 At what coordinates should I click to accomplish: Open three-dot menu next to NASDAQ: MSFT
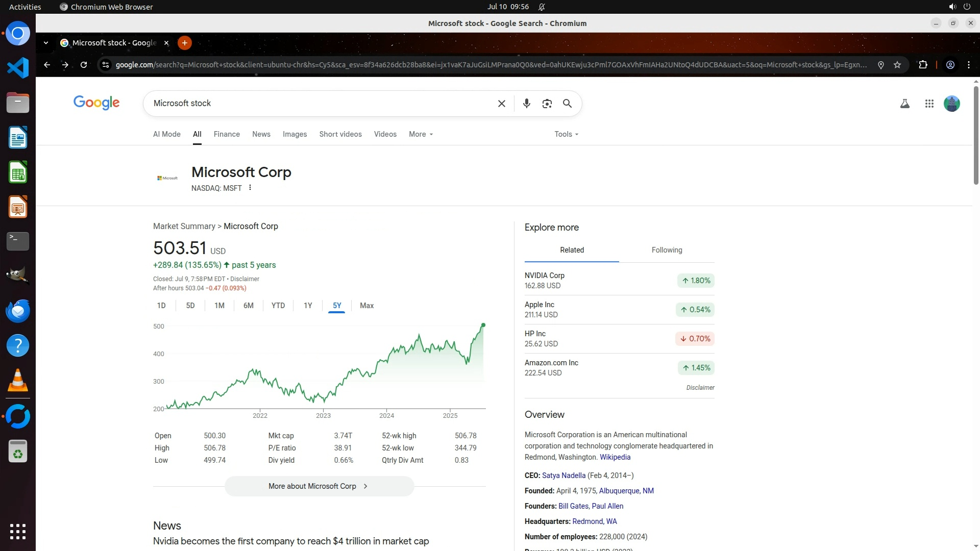(x=250, y=188)
